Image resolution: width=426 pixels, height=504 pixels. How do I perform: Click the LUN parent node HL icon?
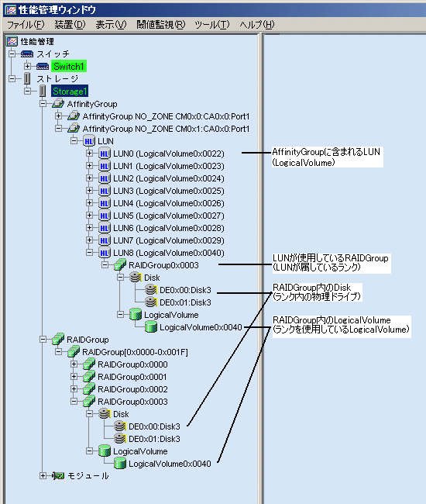tap(89, 141)
